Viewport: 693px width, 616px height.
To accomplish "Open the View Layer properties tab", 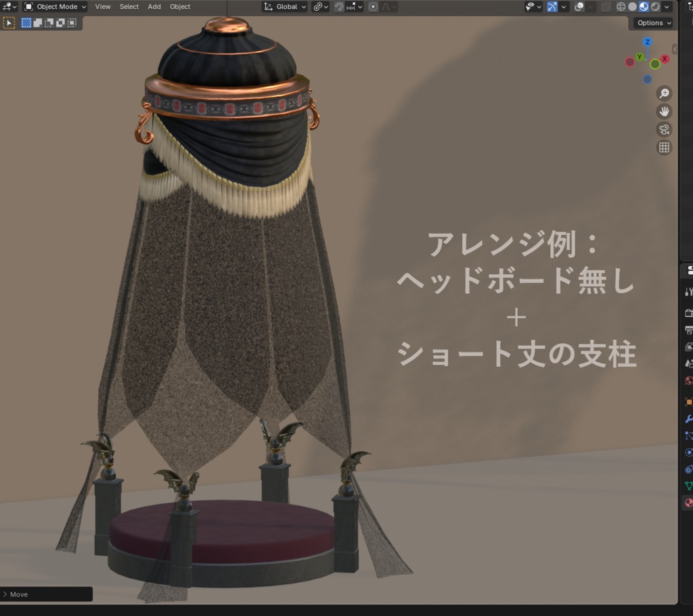I will [x=688, y=347].
